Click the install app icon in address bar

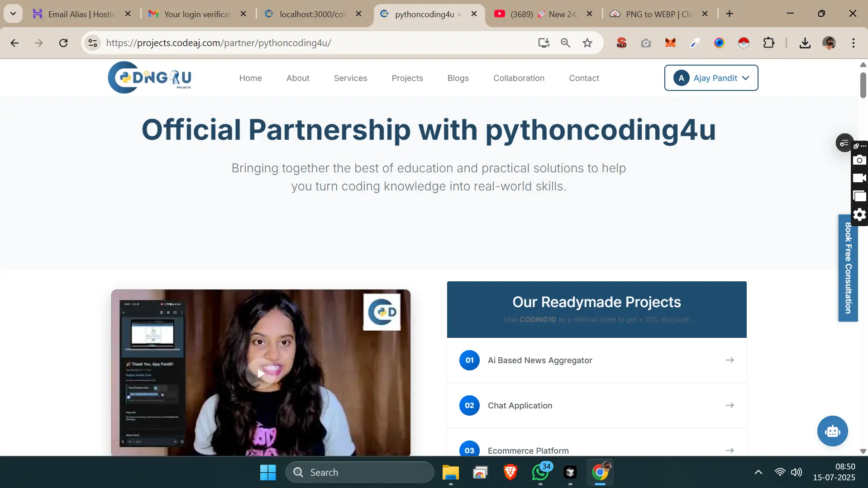coord(544,43)
